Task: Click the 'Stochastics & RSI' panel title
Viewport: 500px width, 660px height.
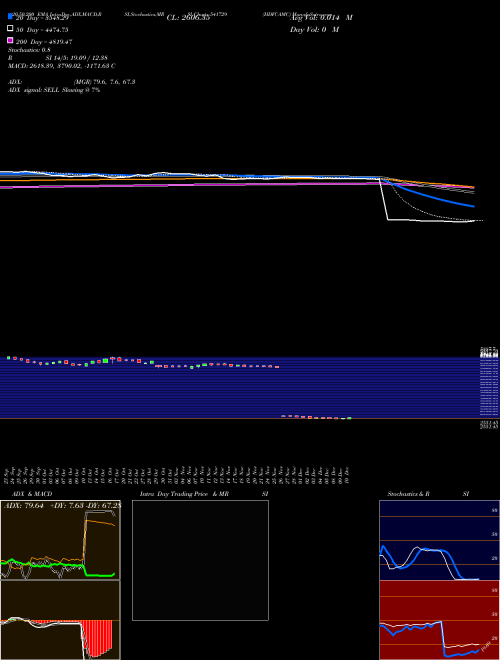Action: [x=428, y=494]
